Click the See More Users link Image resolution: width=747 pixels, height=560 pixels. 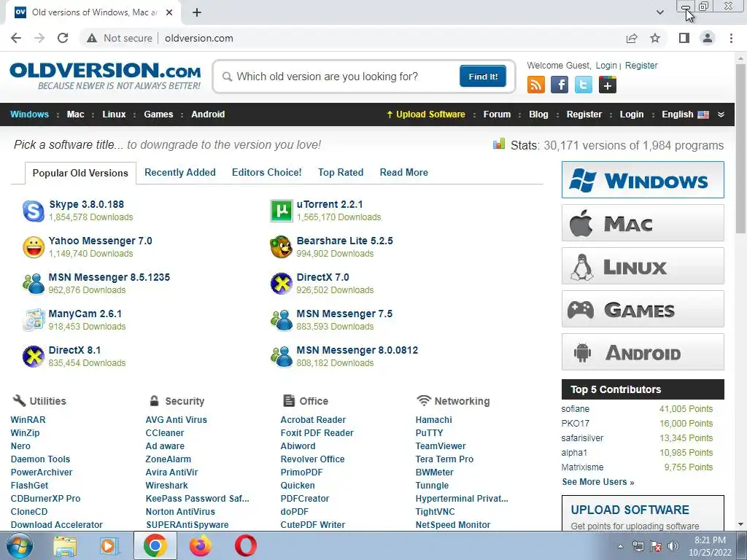[x=598, y=482]
